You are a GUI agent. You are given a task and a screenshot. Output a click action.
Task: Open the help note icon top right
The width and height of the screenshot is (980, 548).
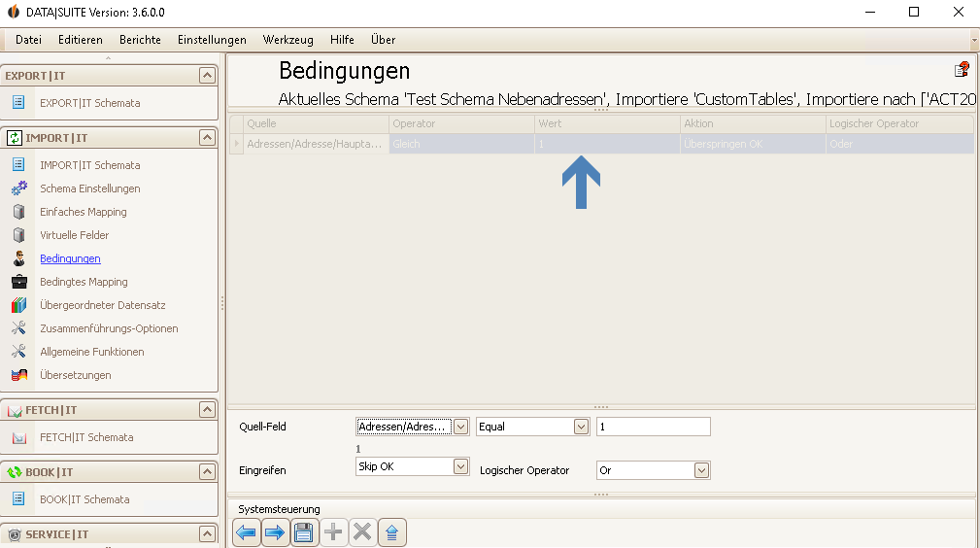coord(962,69)
